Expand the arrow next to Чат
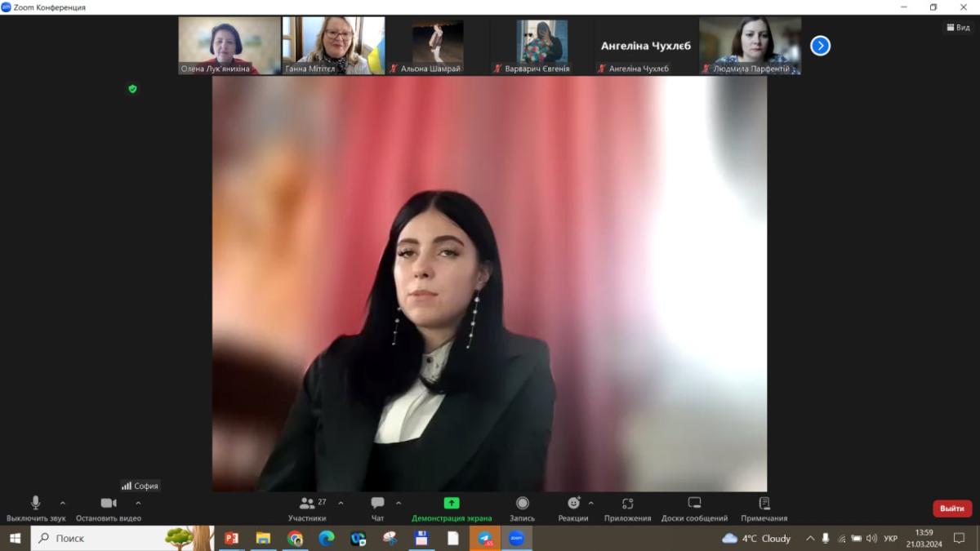 click(x=399, y=503)
